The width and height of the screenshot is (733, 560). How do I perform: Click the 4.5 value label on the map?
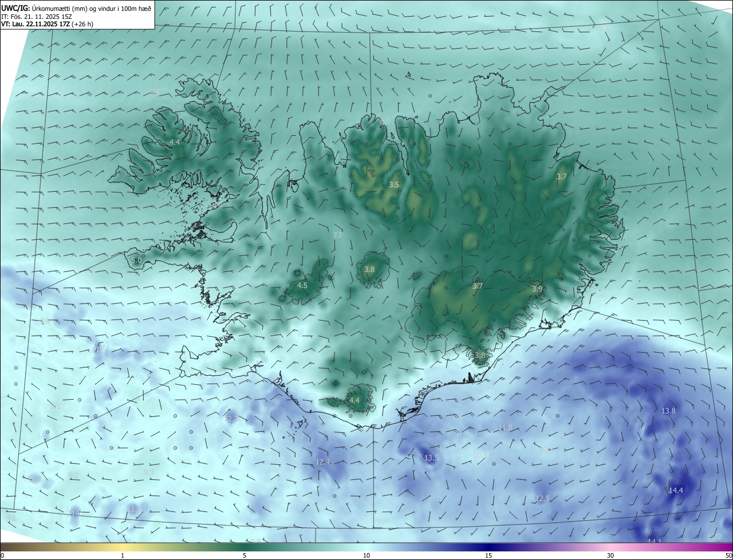(x=302, y=285)
